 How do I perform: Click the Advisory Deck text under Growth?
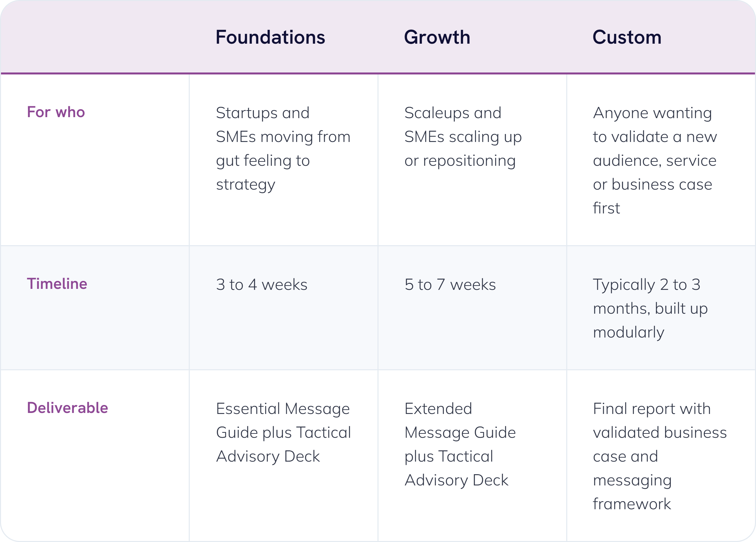[x=456, y=480]
